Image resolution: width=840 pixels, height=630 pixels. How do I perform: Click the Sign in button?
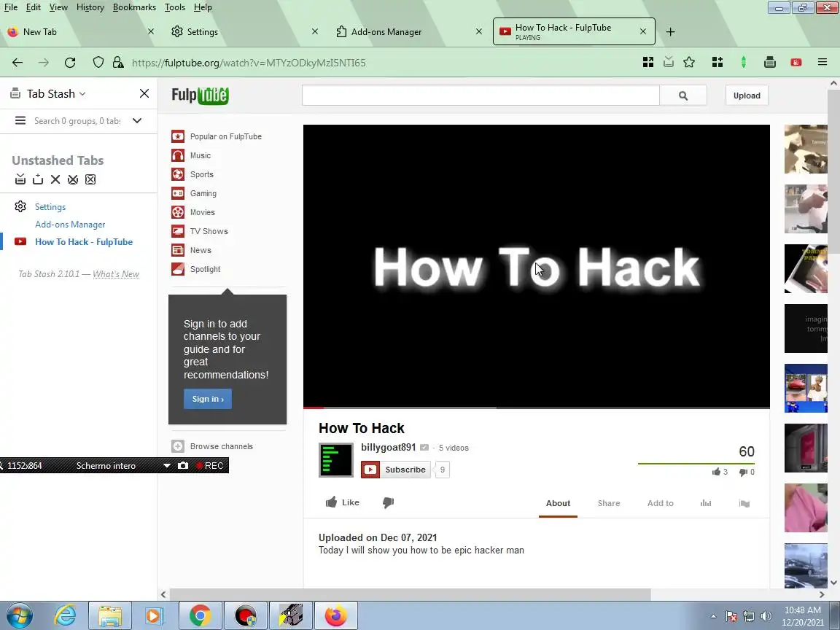[x=208, y=399]
